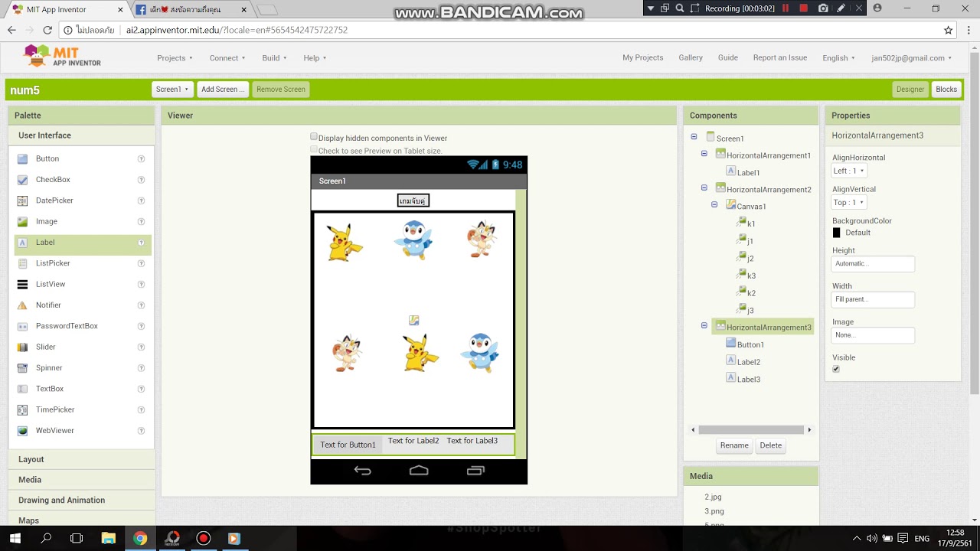
Task: Select the TimePicker component icon
Action: point(22,409)
